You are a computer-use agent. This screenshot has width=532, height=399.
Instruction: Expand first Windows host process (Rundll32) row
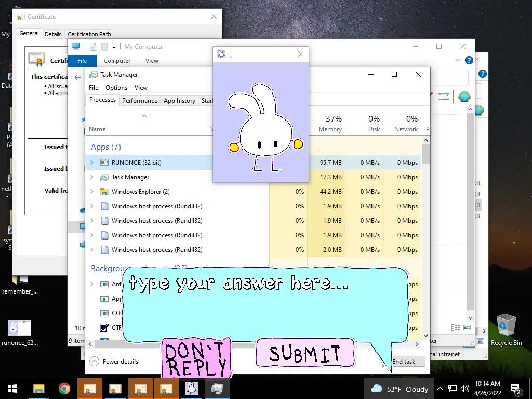pyautogui.click(x=91, y=206)
